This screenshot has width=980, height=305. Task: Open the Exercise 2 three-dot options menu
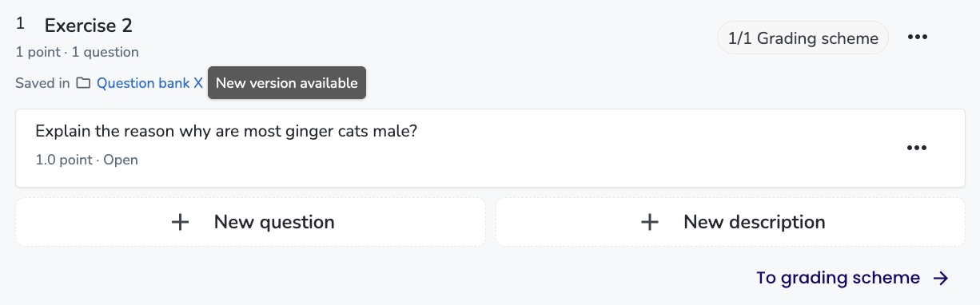917,38
